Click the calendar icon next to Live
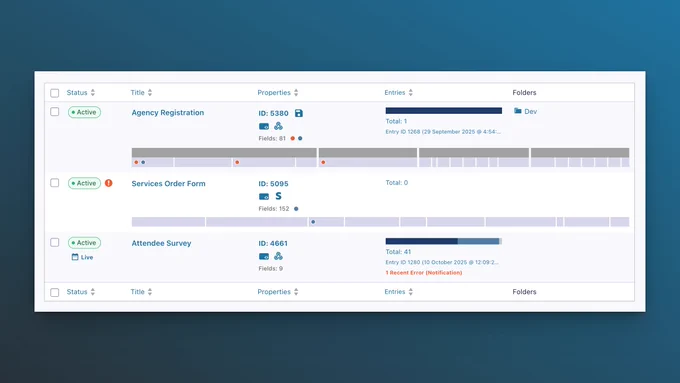Image resolution: width=680 pixels, height=383 pixels. [75, 257]
